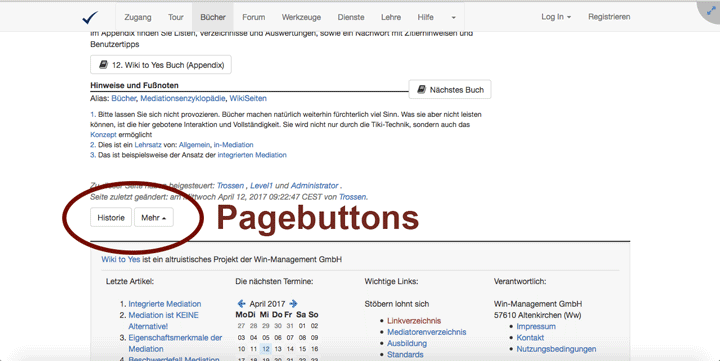Click the Nächstes Buch button
Viewport: 720px width, 361px height.
tap(450, 90)
